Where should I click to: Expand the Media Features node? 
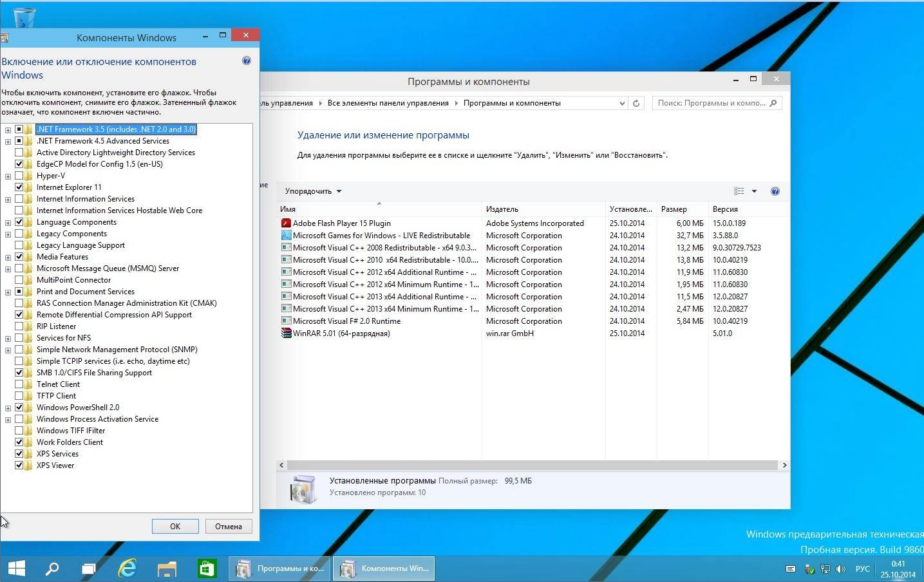(8, 257)
